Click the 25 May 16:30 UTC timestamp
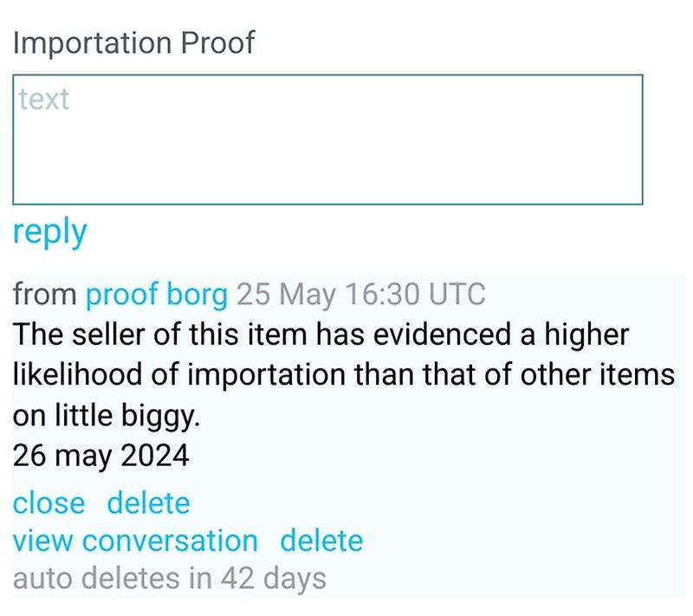Screen dimensions: 693x616 (x=360, y=295)
